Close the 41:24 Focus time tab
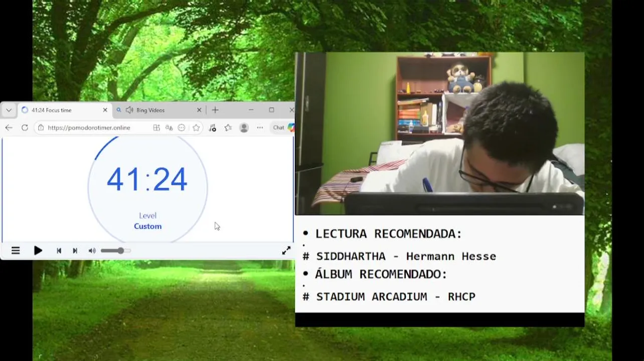 pyautogui.click(x=105, y=110)
